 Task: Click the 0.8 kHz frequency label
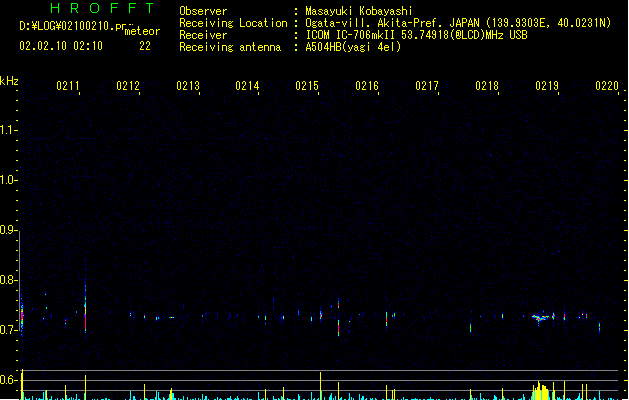tap(8, 280)
